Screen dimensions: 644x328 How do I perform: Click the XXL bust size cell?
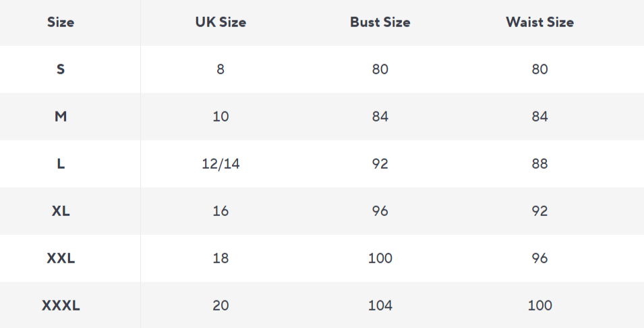(380, 258)
